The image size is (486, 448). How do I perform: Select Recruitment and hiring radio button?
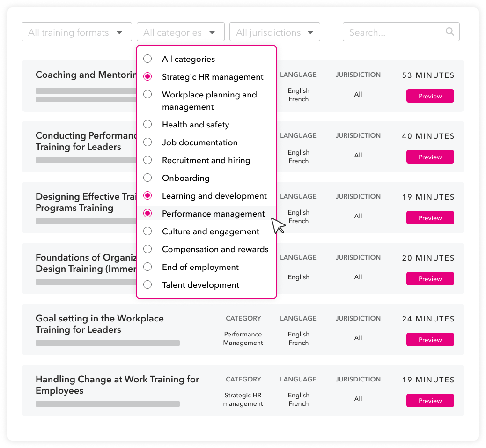pyautogui.click(x=147, y=160)
